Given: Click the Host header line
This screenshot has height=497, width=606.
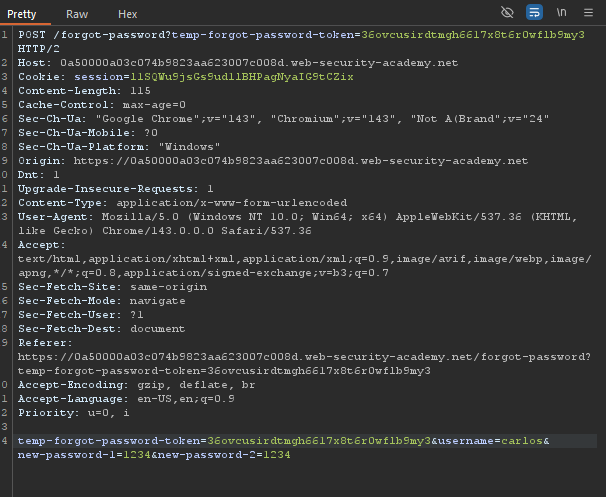Looking at the screenshot, I should tap(238, 63).
